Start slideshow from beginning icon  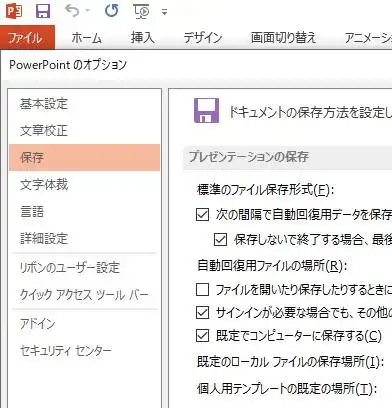pyautogui.click(x=142, y=12)
